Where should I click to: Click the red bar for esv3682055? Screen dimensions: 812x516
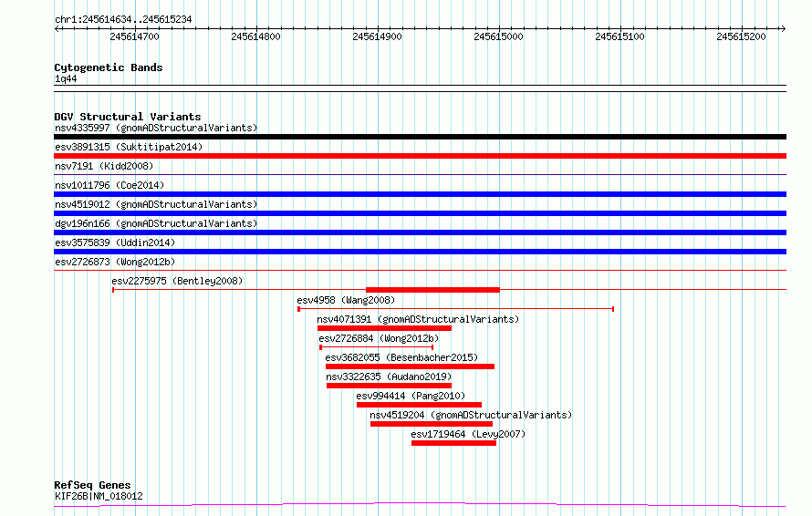411,366
